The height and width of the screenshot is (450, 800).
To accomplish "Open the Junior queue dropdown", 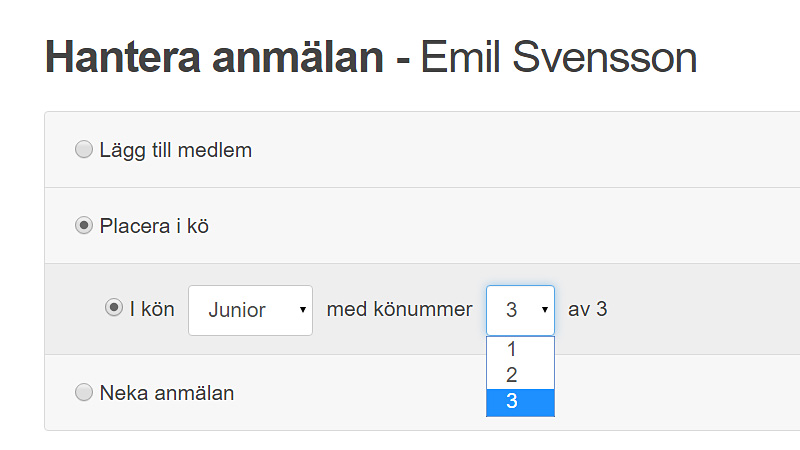I will click(250, 310).
